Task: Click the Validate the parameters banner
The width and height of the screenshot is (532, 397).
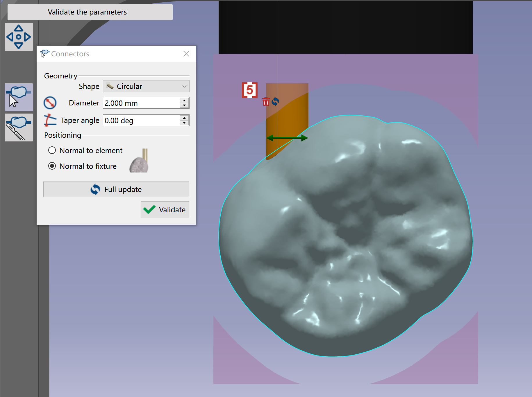Action: point(90,12)
